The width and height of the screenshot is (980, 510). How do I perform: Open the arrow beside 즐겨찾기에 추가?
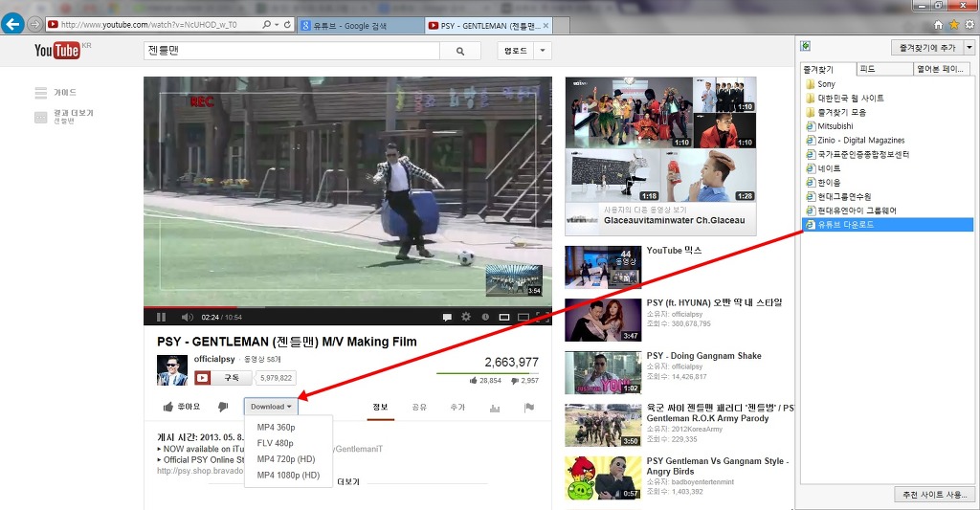click(x=969, y=48)
